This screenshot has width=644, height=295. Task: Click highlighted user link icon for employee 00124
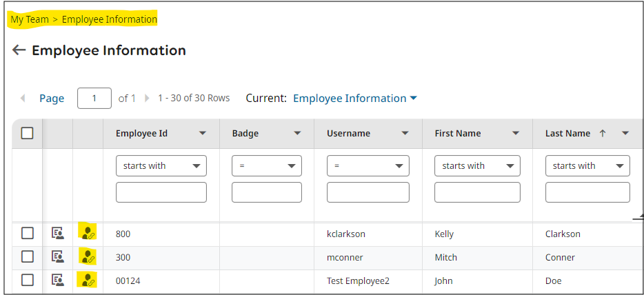(x=88, y=281)
